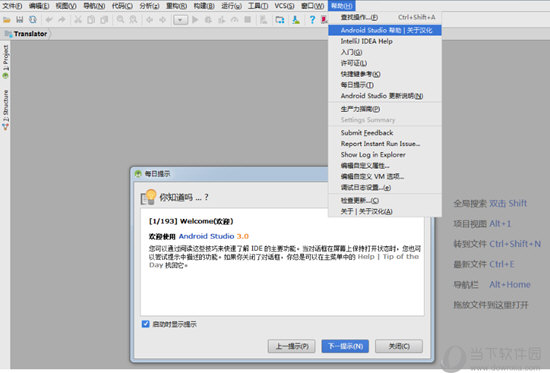Click the Translator breadcrumb label
550x373 pixels.
[x=31, y=34]
